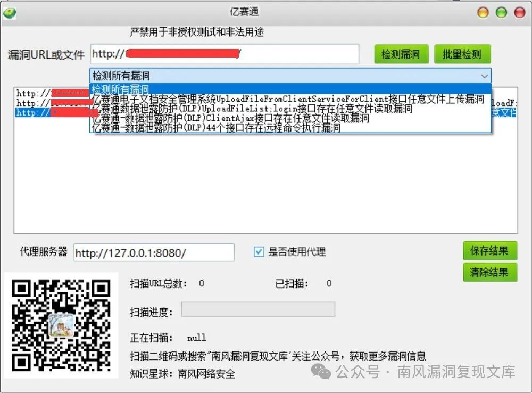Click the 批量检测 button
Screen dimensions: 532x393
pyautogui.click(x=462, y=54)
